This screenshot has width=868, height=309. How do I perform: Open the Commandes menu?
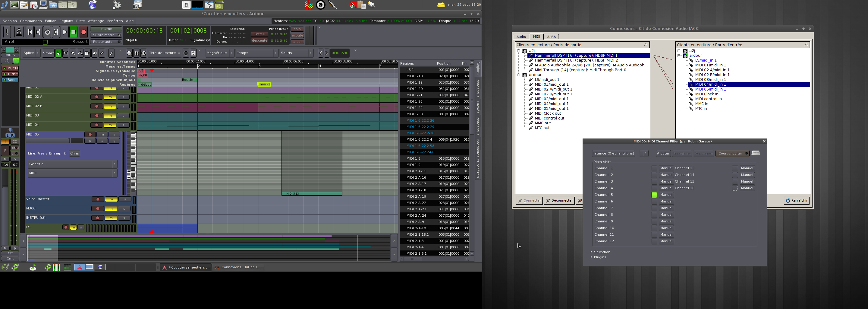click(x=31, y=21)
